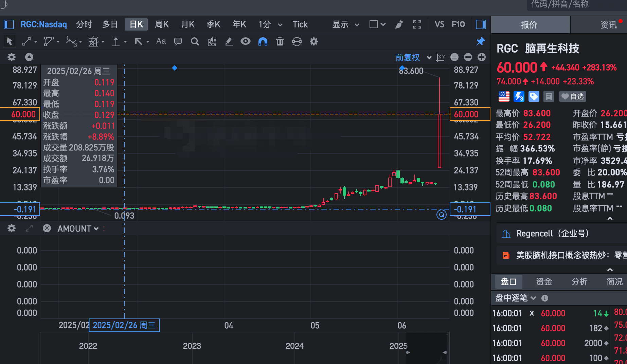Enter fullscreen chart mode

click(417, 24)
